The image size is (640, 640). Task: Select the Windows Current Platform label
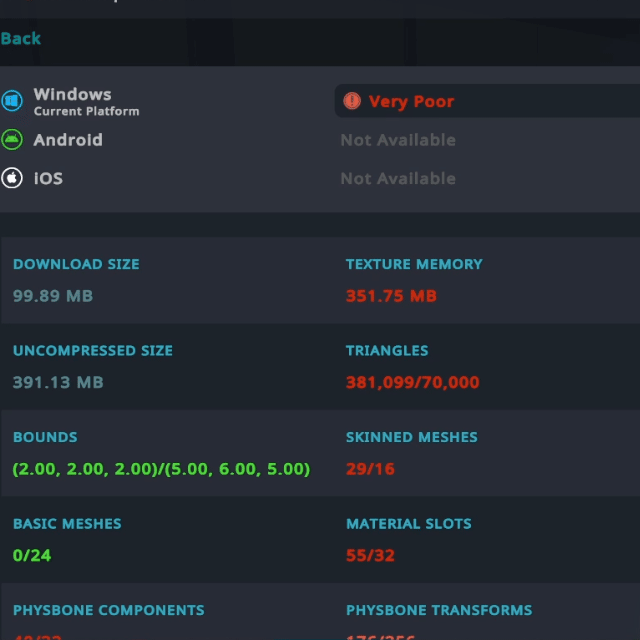pos(86,102)
